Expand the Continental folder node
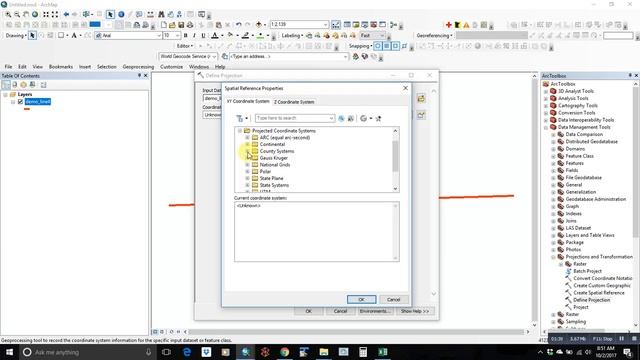640x360 pixels. [x=247, y=144]
